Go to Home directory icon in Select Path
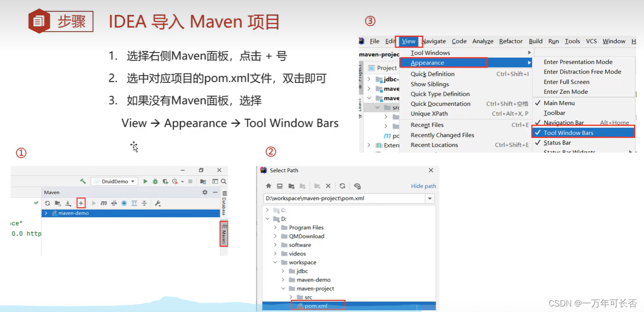This screenshot has width=644, height=312. pos(269,186)
